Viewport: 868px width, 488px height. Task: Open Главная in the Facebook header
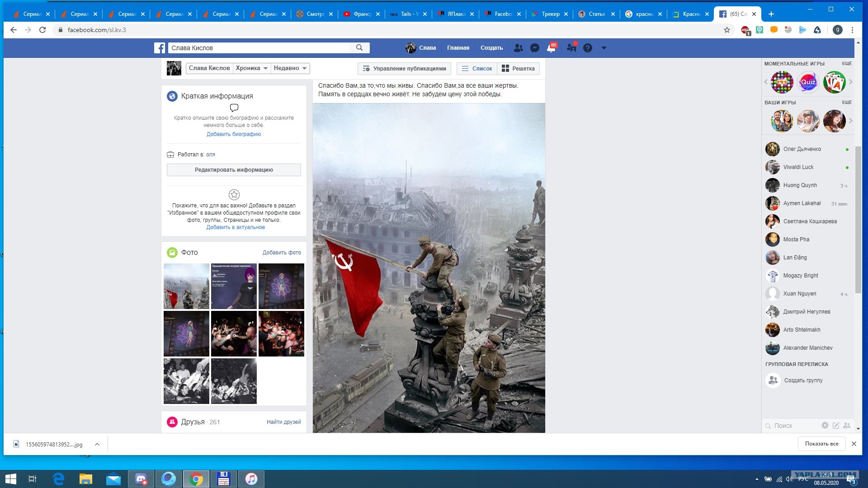tap(458, 48)
